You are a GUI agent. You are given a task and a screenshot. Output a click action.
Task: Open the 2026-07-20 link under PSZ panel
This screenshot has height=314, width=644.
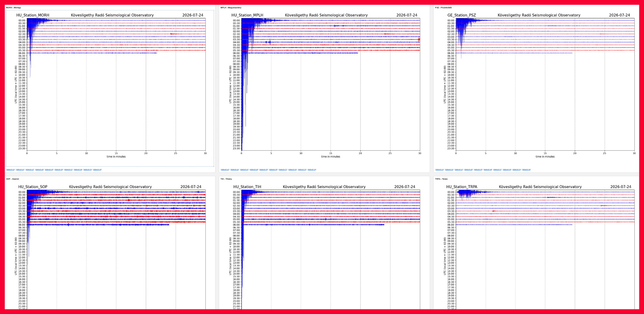tap(469, 170)
